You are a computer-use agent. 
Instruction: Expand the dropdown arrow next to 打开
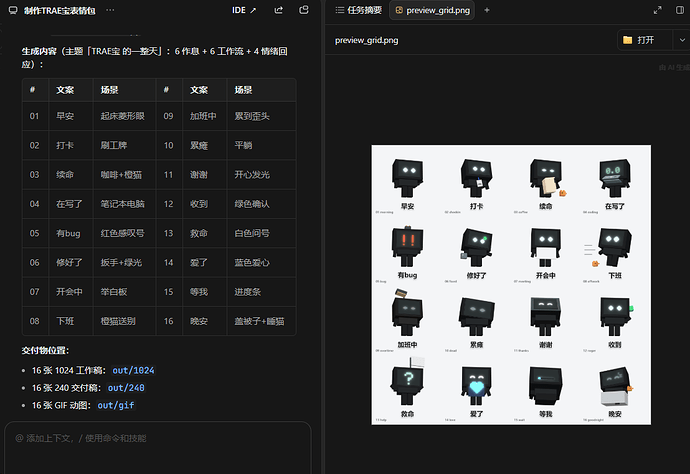pyautogui.click(x=682, y=40)
